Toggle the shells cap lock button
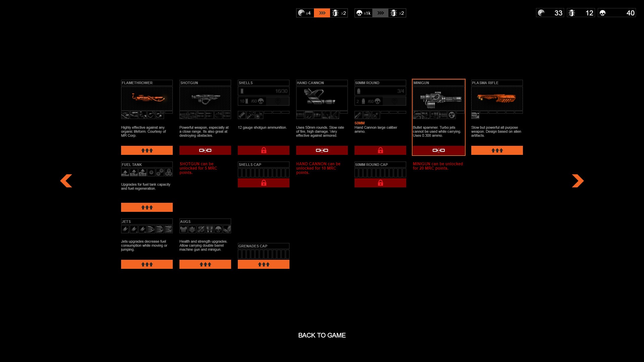The width and height of the screenshot is (644, 362). coord(263,183)
